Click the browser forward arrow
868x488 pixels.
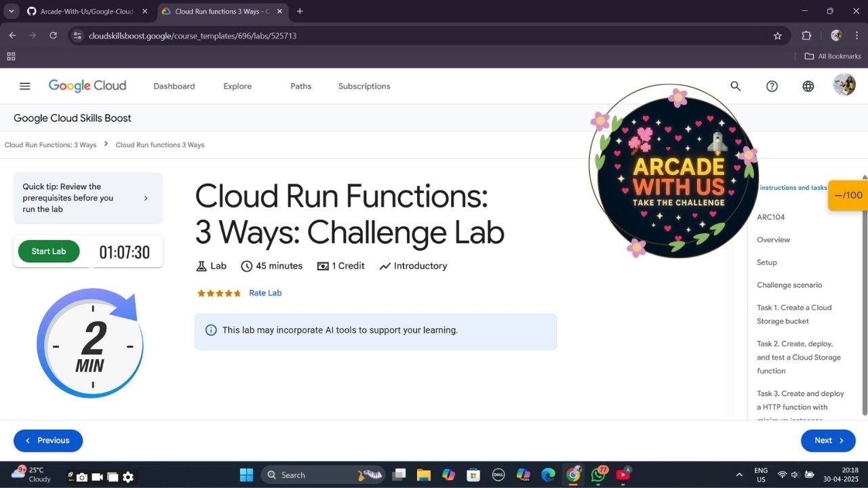[x=33, y=35]
